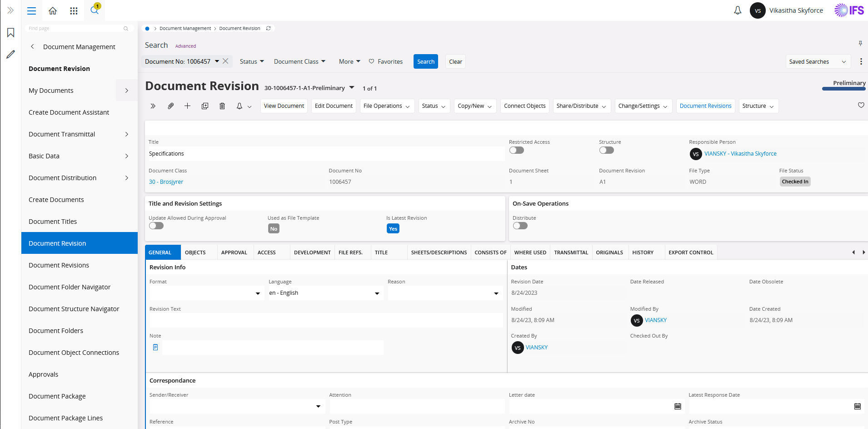Switch to the APPROVAL tab

(234, 252)
